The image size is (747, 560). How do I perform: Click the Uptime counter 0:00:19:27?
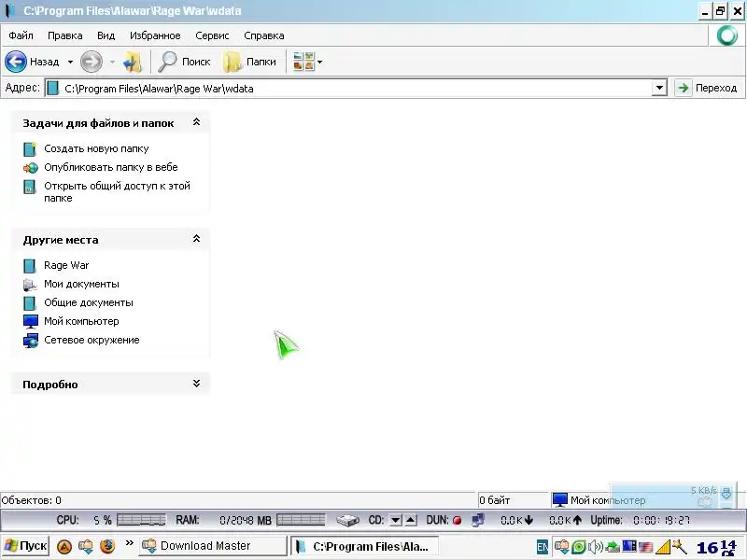[x=661, y=520]
